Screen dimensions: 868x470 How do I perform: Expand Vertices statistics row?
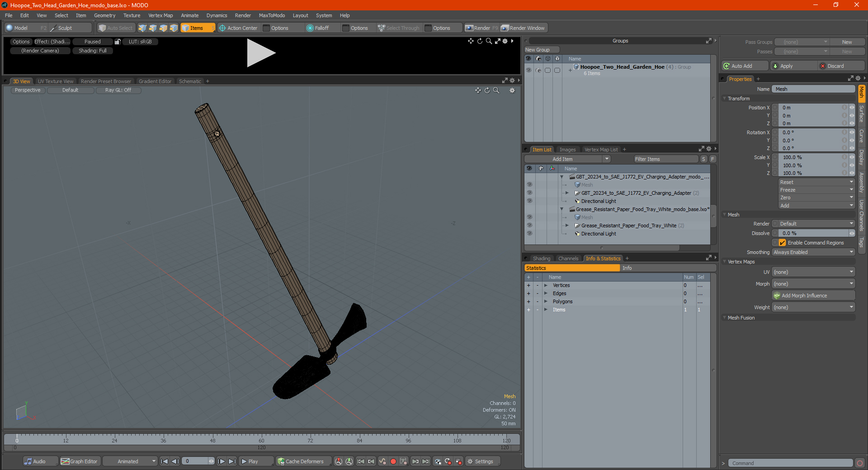coord(546,286)
